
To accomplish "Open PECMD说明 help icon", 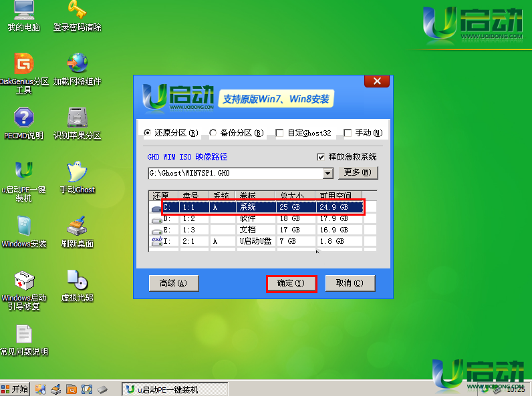I will click(24, 118).
